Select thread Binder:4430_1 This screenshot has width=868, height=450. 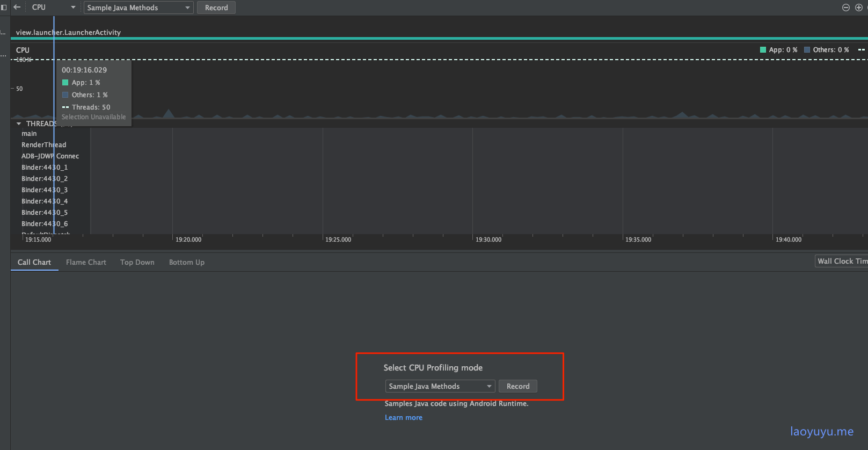point(45,168)
